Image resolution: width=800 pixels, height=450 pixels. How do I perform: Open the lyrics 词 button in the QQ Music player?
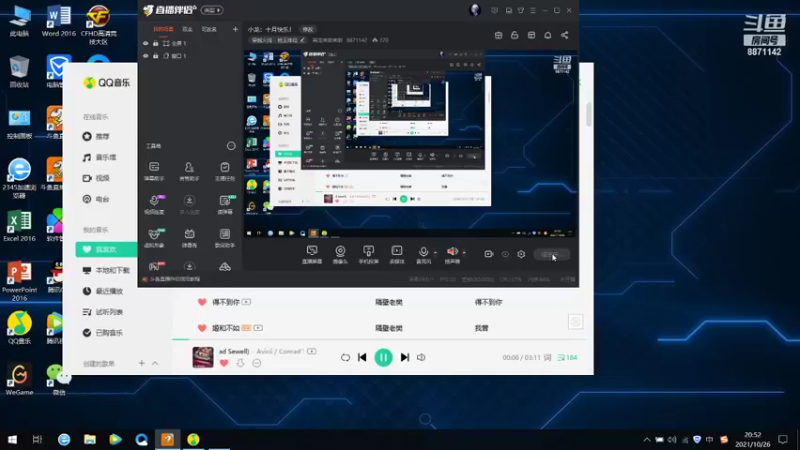[547, 358]
